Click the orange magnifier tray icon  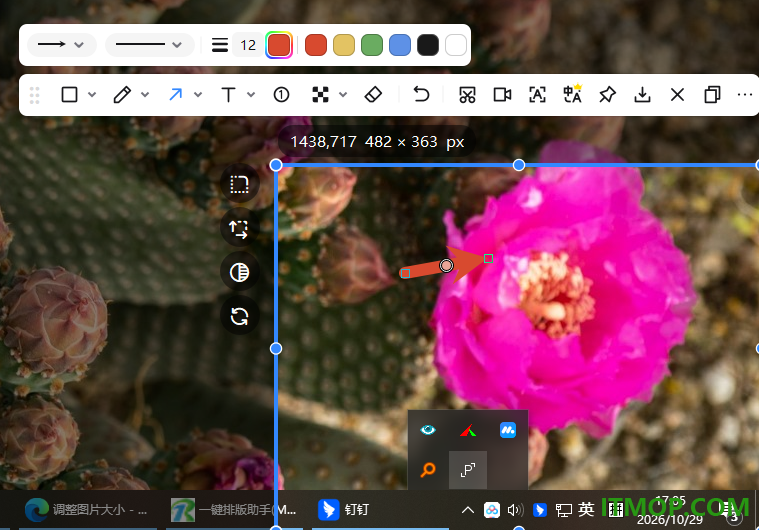pos(427,469)
